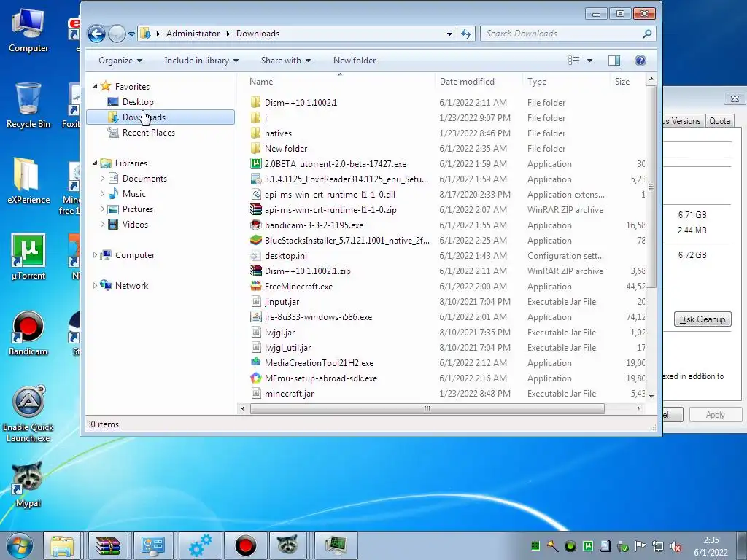Click the refresh button beside address bar

pos(466,34)
